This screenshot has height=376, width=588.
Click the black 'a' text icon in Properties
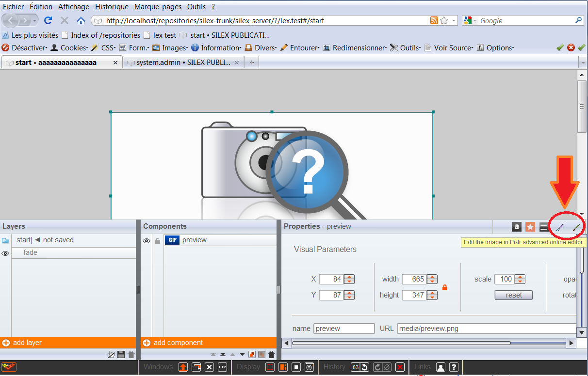point(517,227)
